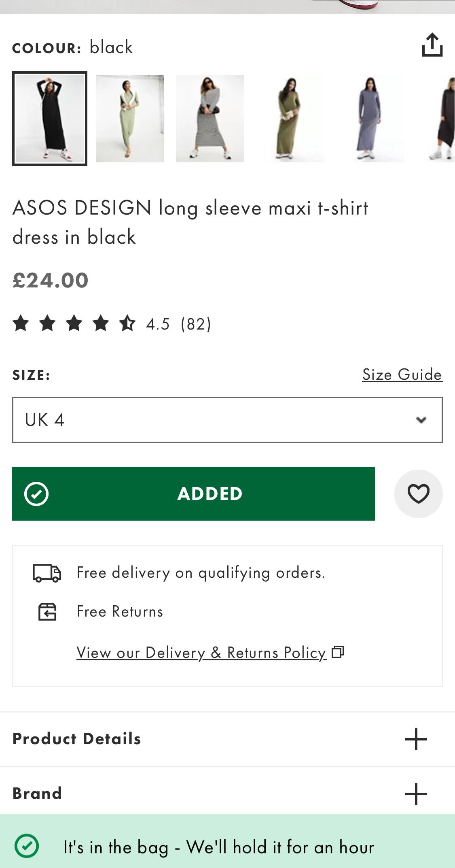Choose the striped grey dress variant
The width and height of the screenshot is (455, 868).
tap(210, 118)
